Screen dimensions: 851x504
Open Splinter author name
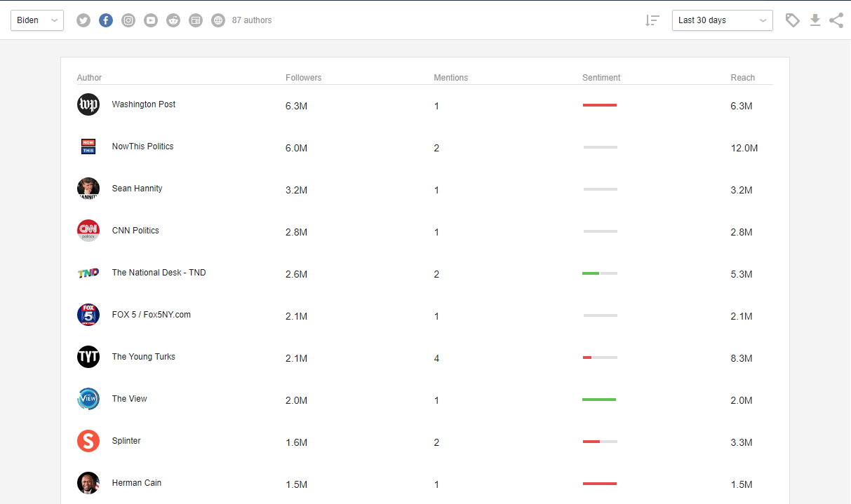coord(126,441)
